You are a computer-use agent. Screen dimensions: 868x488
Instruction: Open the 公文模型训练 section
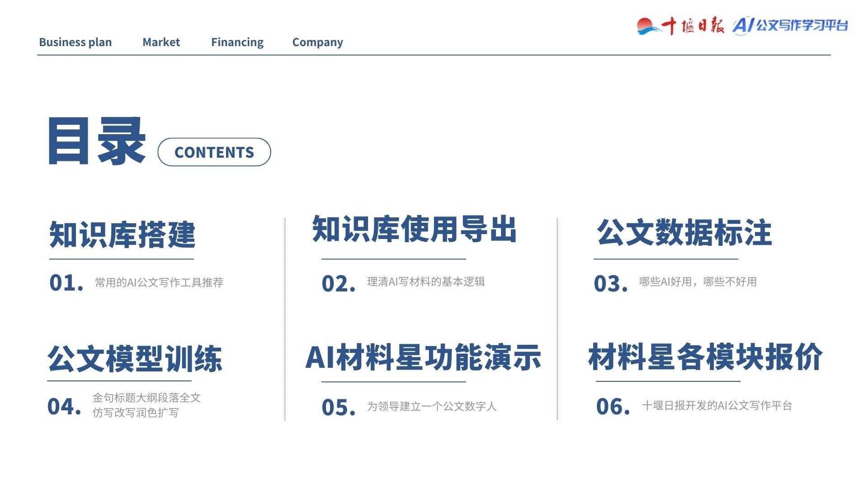click(x=135, y=359)
